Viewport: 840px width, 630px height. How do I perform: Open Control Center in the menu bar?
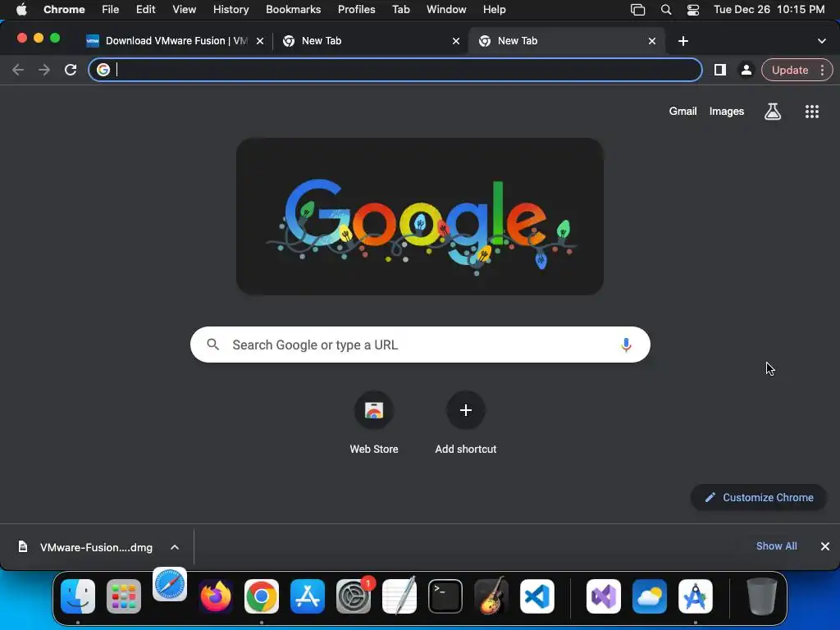coord(693,10)
